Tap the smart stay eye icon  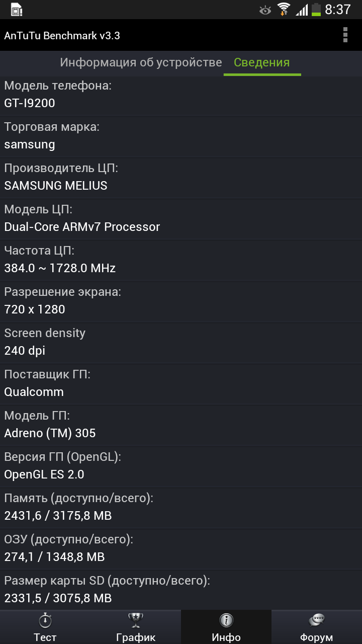265,10
